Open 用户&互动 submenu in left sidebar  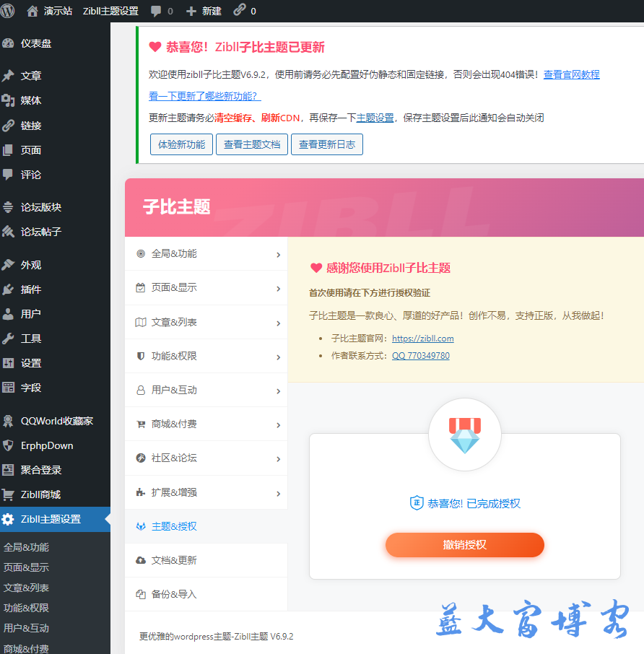coord(26,628)
